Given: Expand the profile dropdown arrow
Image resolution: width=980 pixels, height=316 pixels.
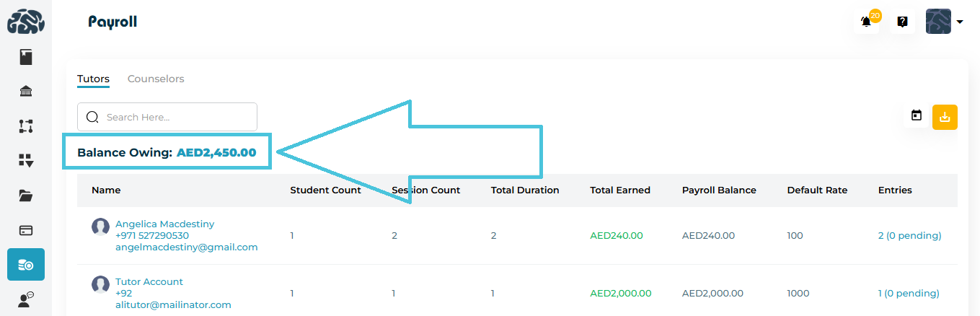Looking at the screenshot, I should tap(960, 22).
